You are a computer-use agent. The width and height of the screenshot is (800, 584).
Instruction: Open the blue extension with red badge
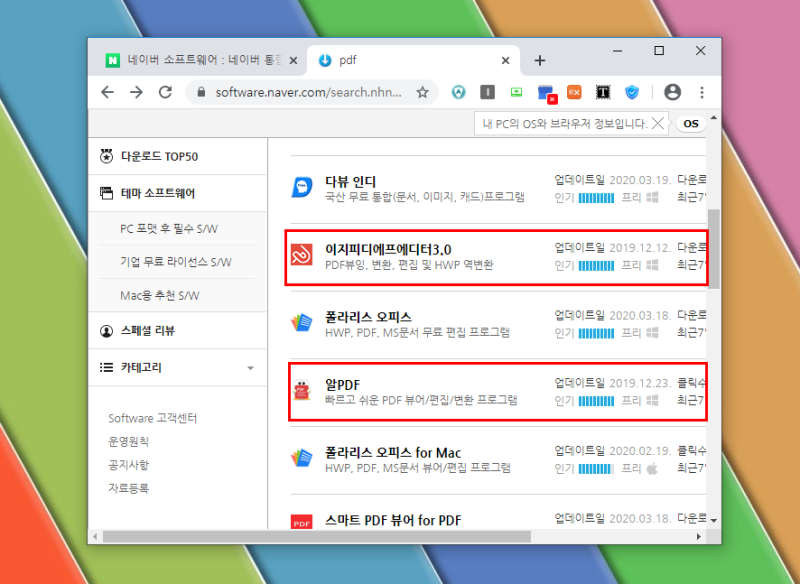[x=546, y=93]
